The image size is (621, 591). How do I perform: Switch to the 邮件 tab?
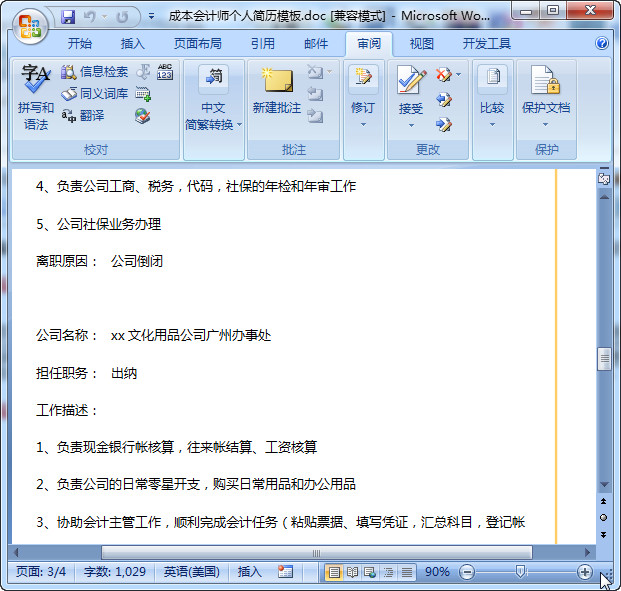316,43
